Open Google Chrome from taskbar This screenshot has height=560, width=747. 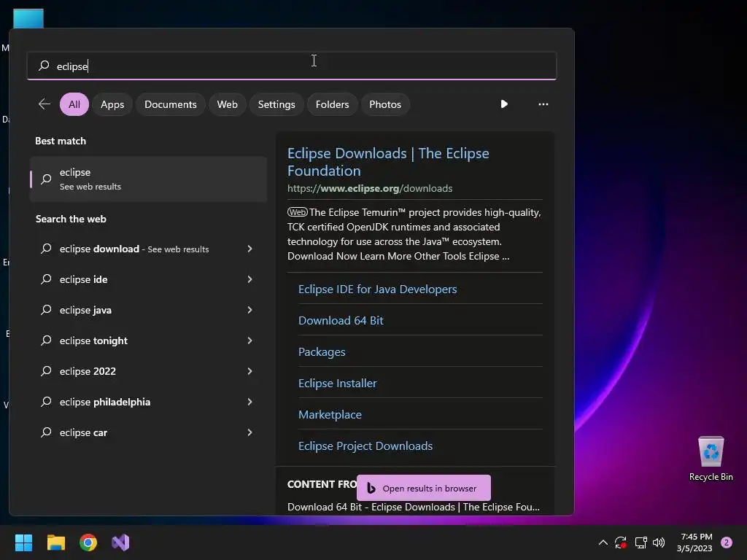click(x=88, y=542)
